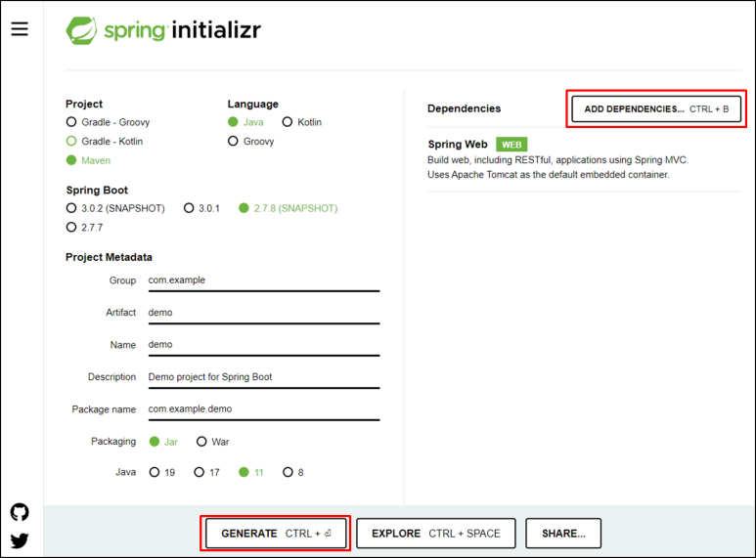Select Gradle - Groovy project type

108,122
